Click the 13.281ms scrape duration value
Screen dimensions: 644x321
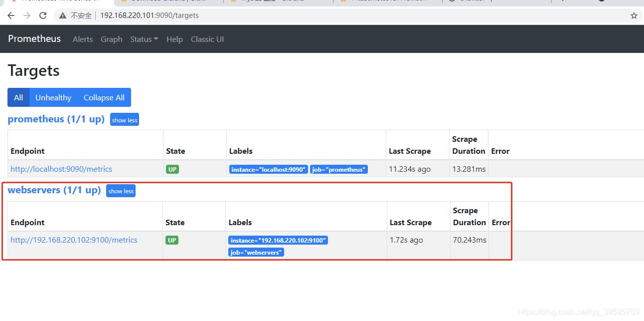pos(469,169)
